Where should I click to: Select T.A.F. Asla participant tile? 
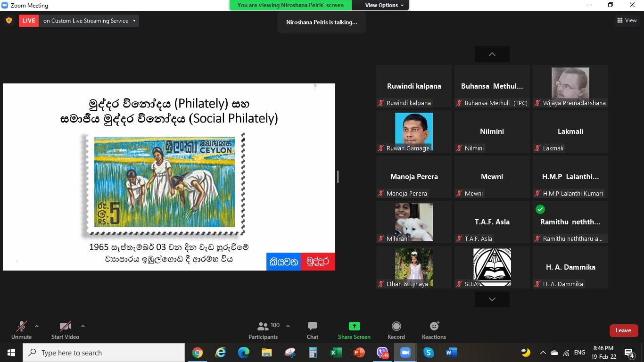pos(492,222)
